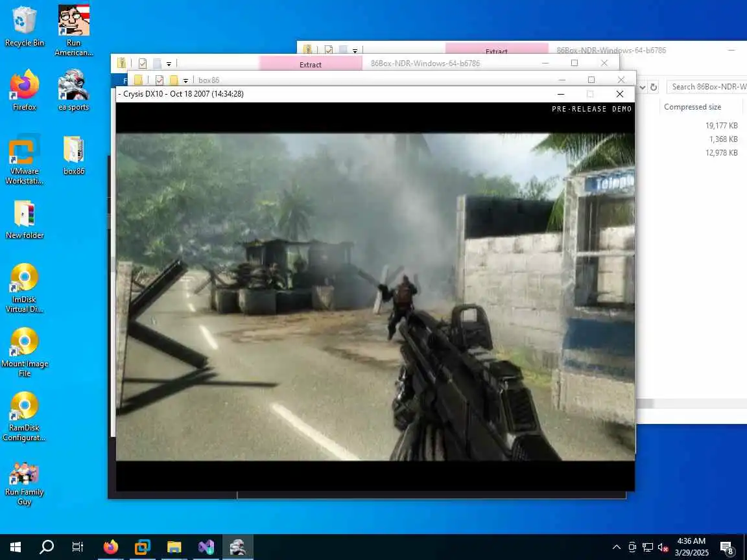Screen dimensions: 747x560
Task: Open Extract tab in rearmost 86Box window
Action: click(x=497, y=49)
